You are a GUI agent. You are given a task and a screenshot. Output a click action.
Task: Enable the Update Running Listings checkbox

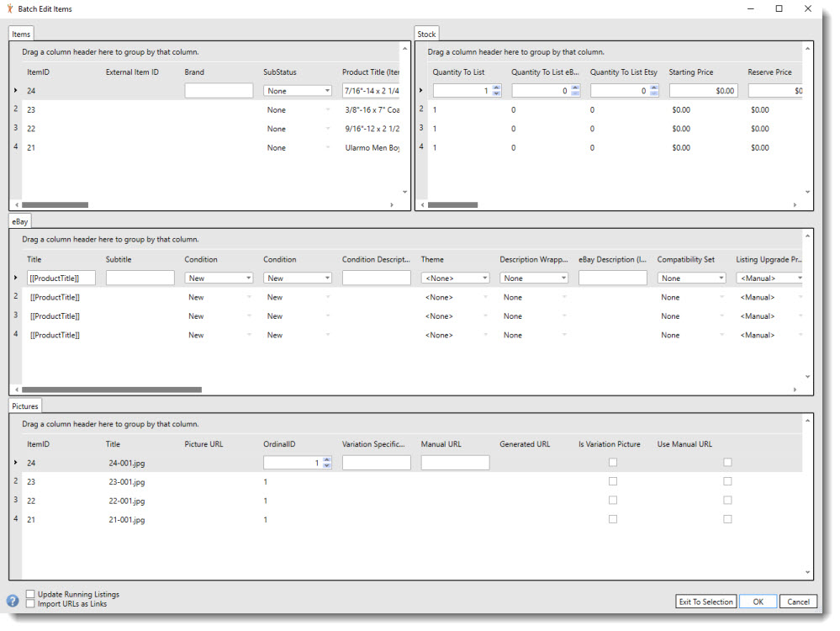29,594
